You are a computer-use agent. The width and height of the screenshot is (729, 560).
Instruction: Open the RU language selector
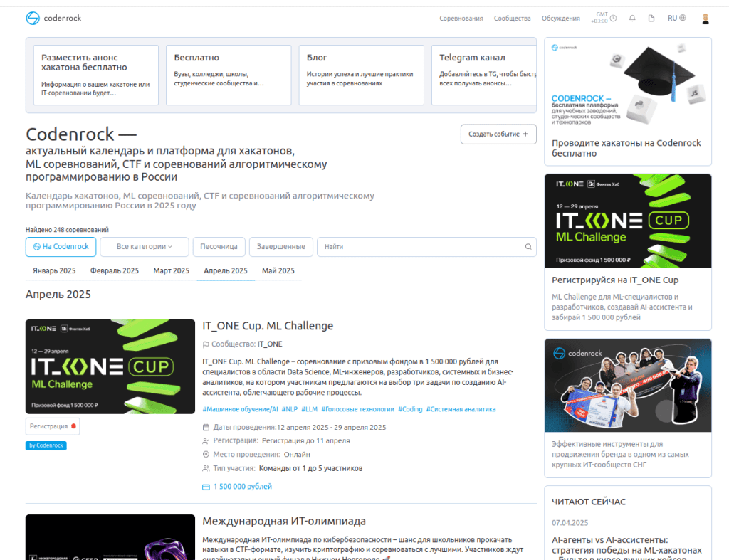676,18
